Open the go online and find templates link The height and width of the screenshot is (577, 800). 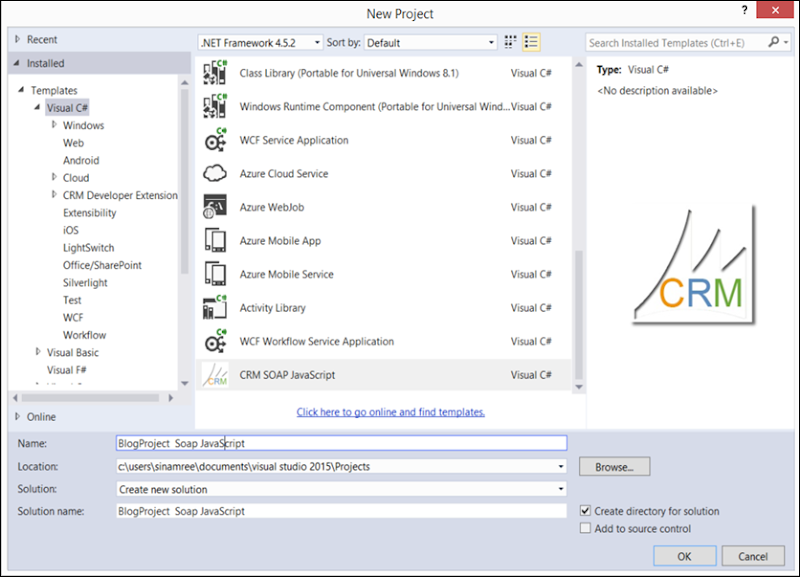tap(391, 412)
